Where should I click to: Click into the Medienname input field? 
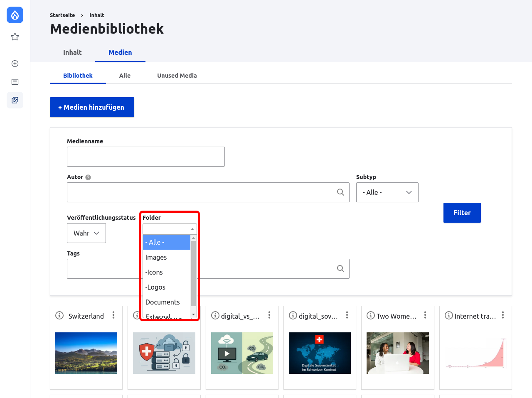click(146, 157)
